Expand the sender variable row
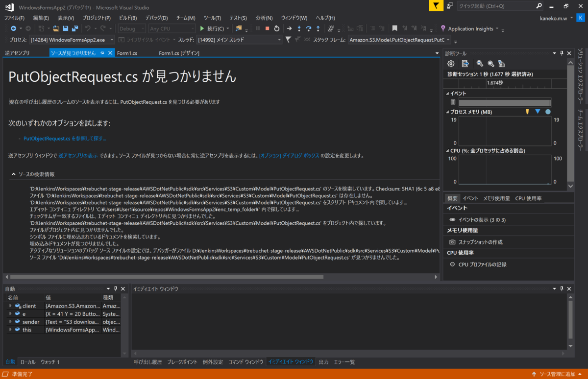The width and height of the screenshot is (588, 379). (x=10, y=322)
